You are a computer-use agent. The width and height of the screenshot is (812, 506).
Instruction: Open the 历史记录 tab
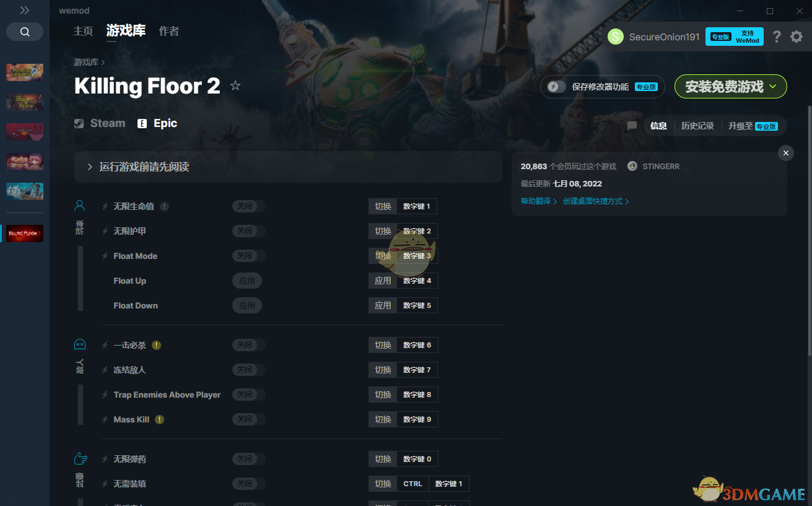(x=697, y=126)
